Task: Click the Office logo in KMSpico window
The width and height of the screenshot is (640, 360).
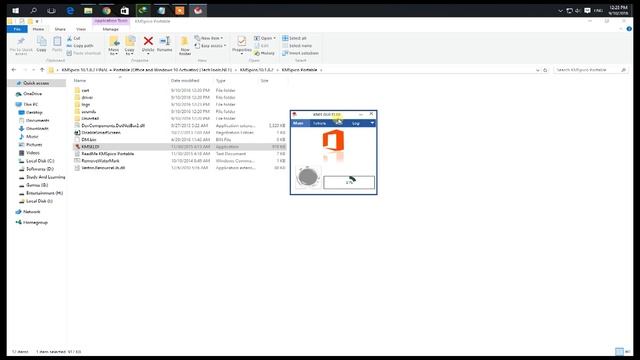Action: click(333, 140)
